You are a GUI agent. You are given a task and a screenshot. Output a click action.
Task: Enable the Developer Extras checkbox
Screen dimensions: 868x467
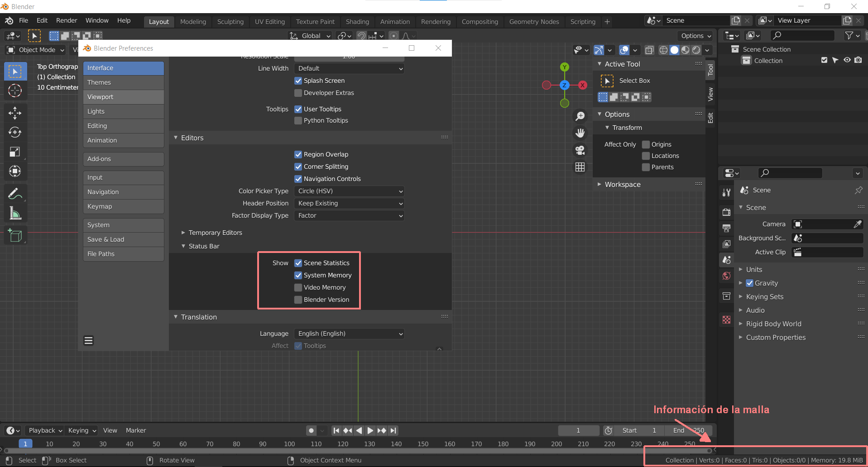pyautogui.click(x=298, y=93)
